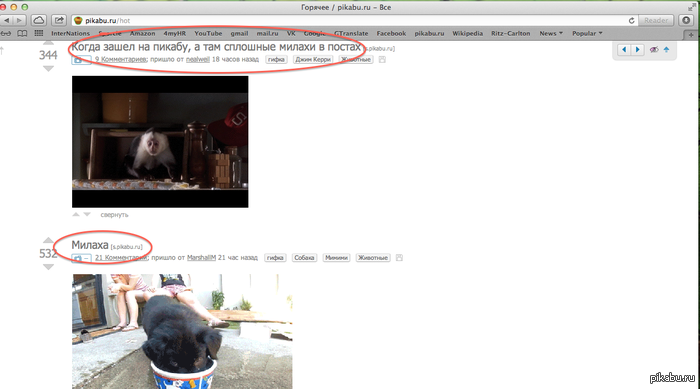The width and height of the screenshot is (700, 389).
Task: Collapse the monkey gif with свернуть
Action: (x=114, y=215)
